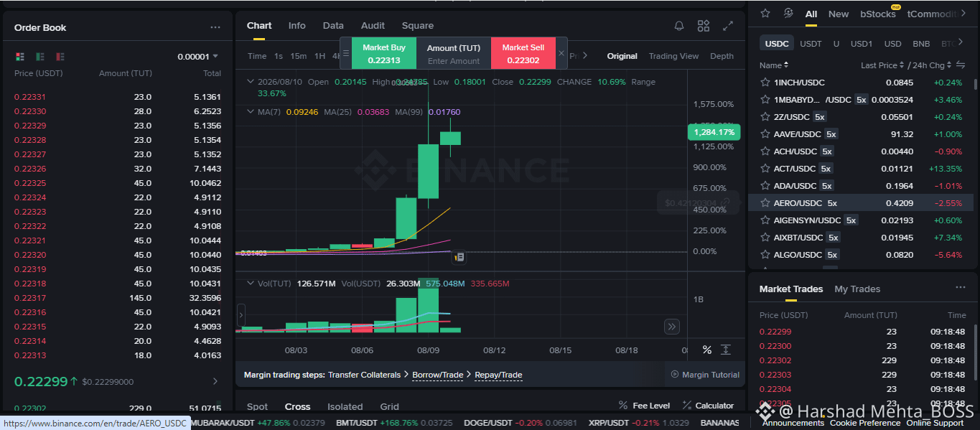Expand the 0.22299 last price details arrow
Viewport: 980px width, 430px height.
pos(215,381)
